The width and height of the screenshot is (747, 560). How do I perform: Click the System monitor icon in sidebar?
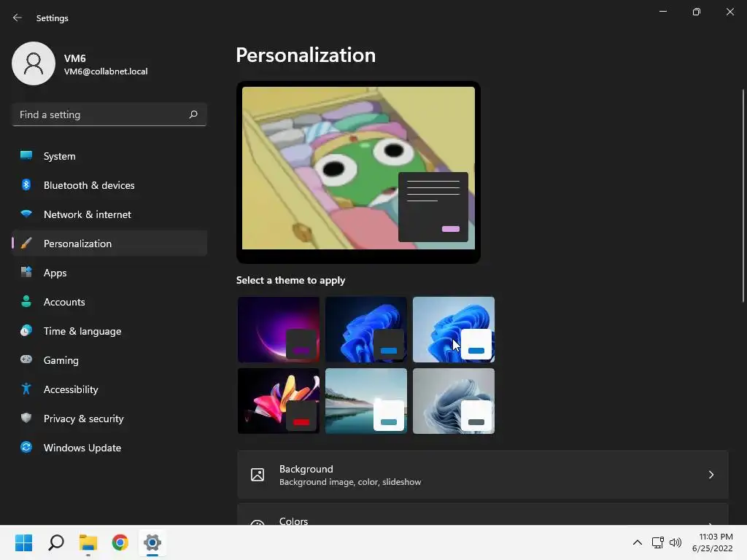click(26, 156)
